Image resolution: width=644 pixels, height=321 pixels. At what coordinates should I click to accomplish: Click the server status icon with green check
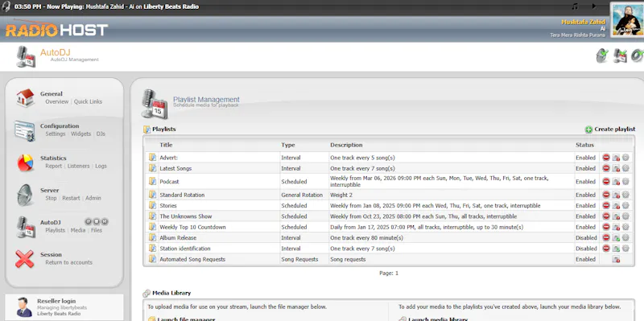coord(602,56)
